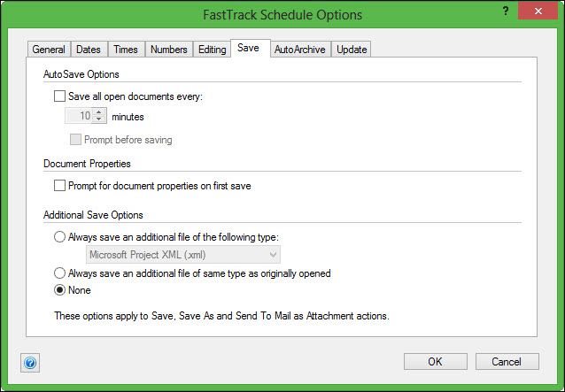Viewport: 565px width, 392px height.
Task: Click the Cancel button
Action: click(x=507, y=361)
